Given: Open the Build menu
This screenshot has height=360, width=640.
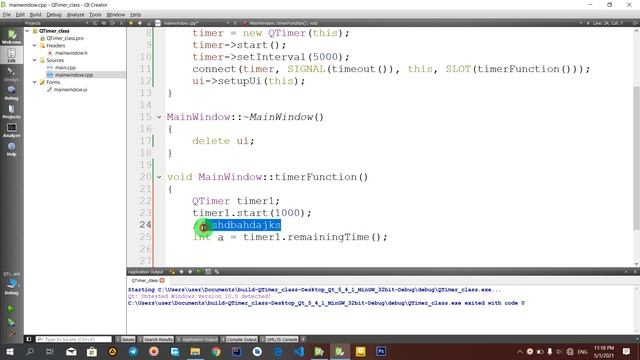Looking at the screenshot, I should tap(36, 15).
